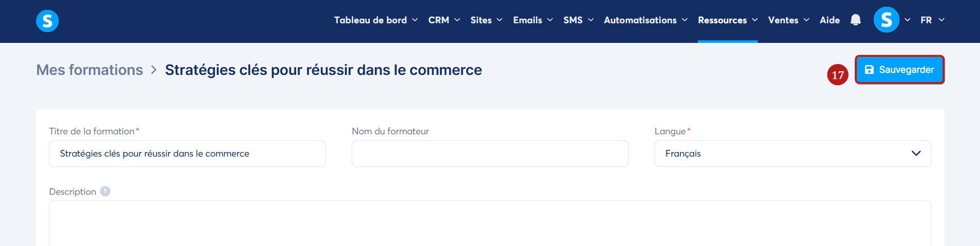This screenshot has width=980, height=246.
Task: Click the red 17 step badge
Action: pos(838,75)
